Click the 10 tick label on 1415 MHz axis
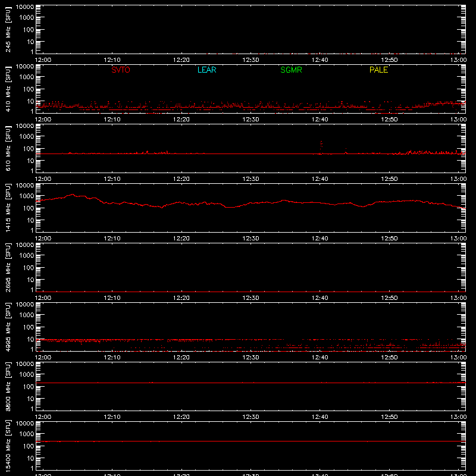The image size is (476, 476). pos(30,220)
